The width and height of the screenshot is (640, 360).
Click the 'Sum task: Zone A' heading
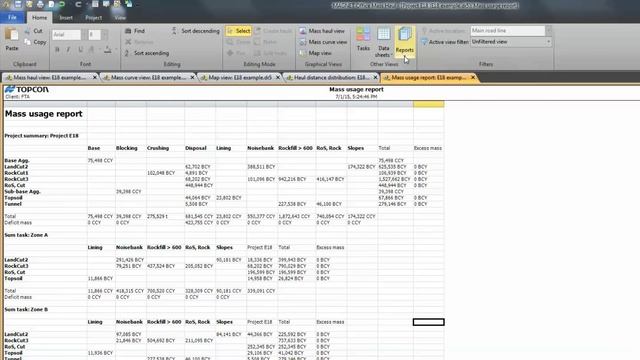(x=26, y=235)
